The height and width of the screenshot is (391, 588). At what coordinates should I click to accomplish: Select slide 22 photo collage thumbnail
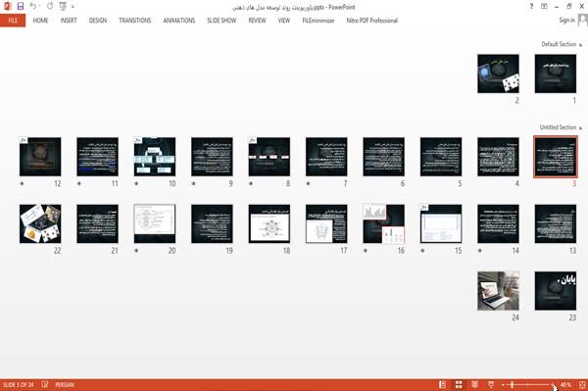point(40,223)
